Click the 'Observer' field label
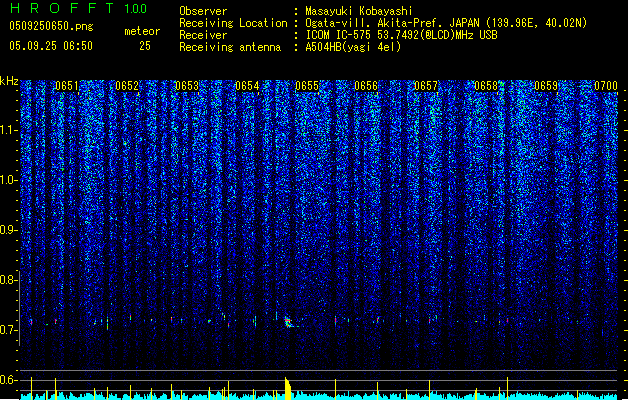Viewport: 629px width, 400px height. [203, 11]
